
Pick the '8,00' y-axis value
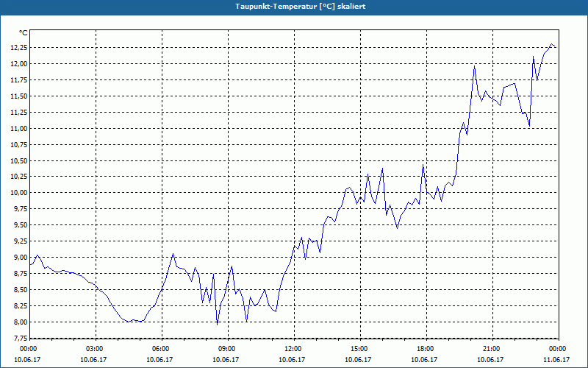pyautogui.click(x=21, y=322)
